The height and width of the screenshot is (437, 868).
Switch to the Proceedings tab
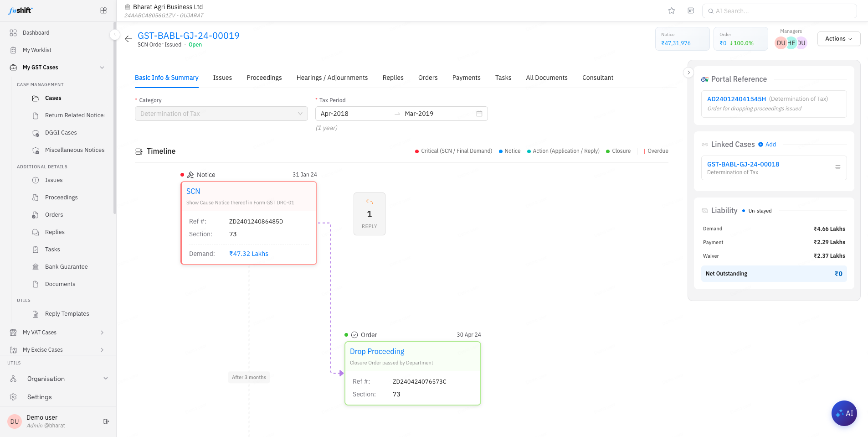click(x=264, y=78)
